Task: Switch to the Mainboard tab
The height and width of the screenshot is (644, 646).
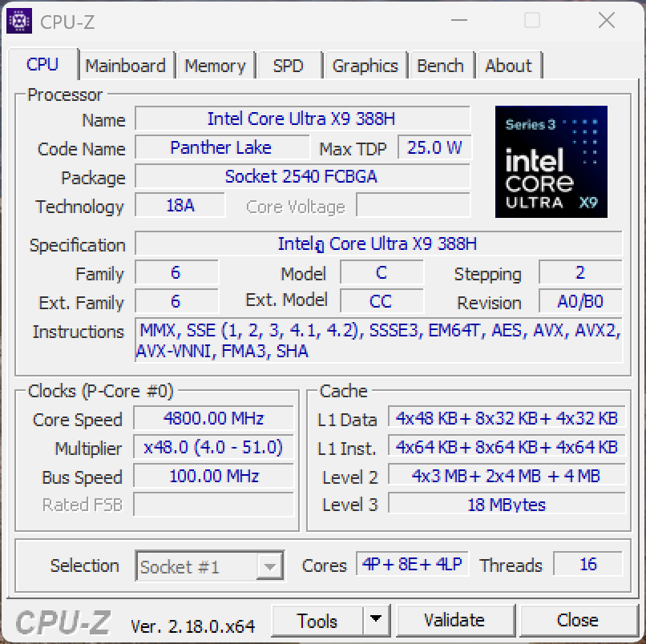Action: (125, 66)
